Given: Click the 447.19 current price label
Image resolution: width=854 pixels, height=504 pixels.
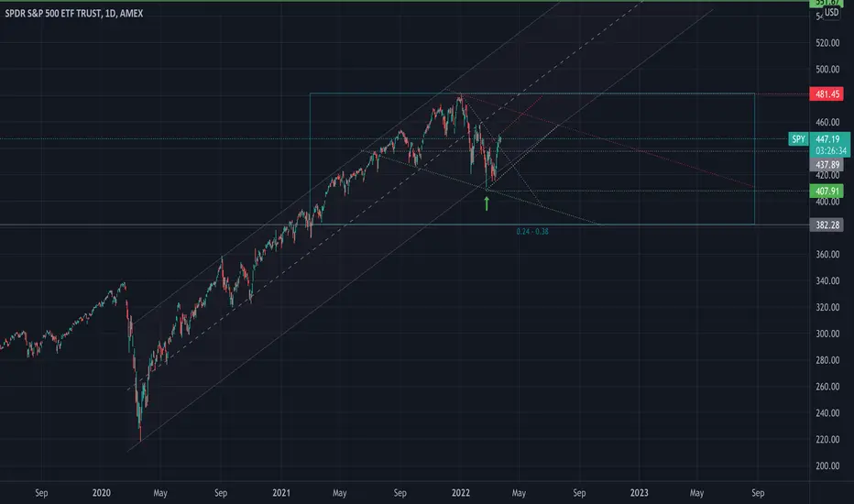Looking at the screenshot, I should pyautogui.click(x=827, y=139).
